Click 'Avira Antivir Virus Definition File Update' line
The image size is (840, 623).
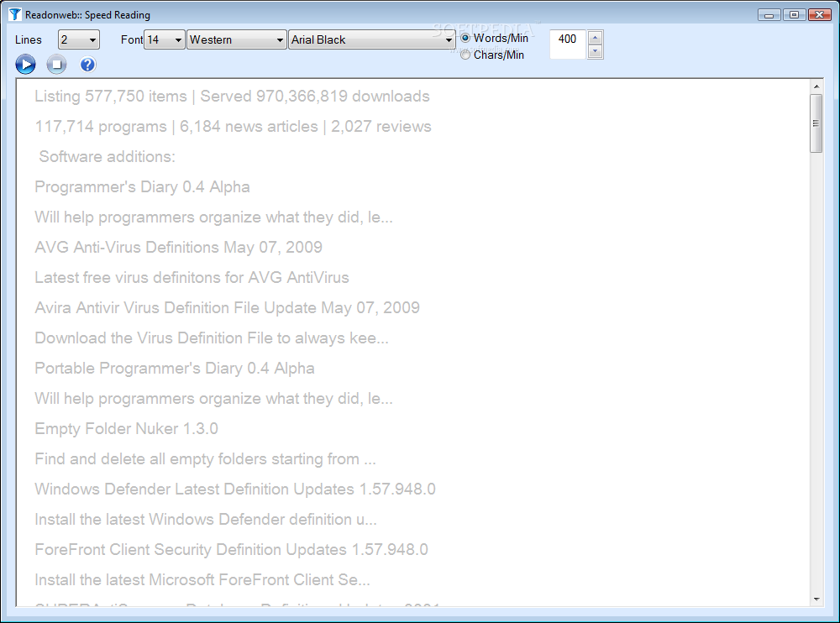pyautogui.click(x=227, y=307)
